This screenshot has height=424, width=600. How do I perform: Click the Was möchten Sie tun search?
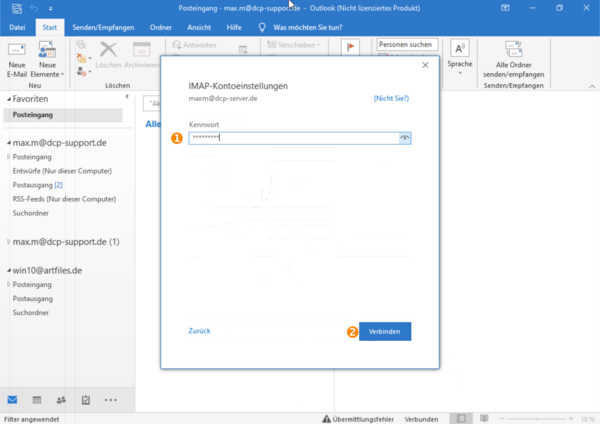click(x=308, y=28)
